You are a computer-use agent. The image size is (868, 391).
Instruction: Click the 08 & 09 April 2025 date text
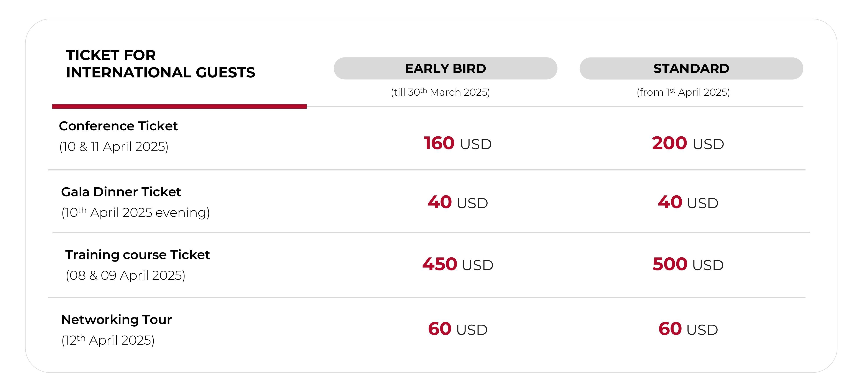coord(125,275)
